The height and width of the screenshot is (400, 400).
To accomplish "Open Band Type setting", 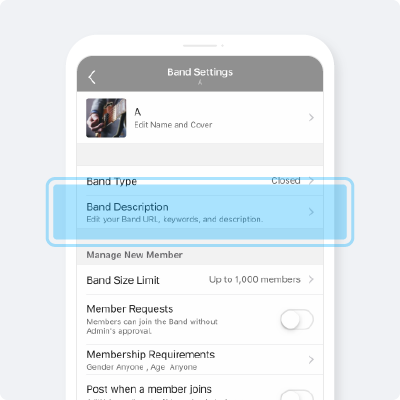I will coord(200,181).
